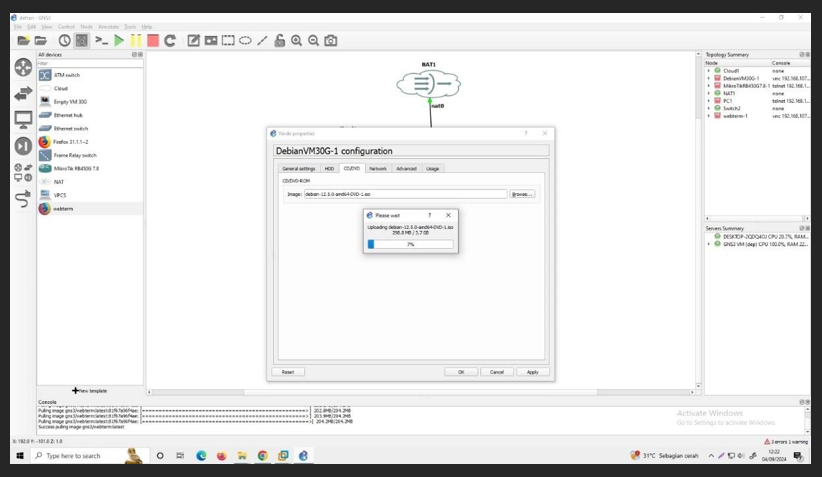Open the Annotate menu

[109, 27]
